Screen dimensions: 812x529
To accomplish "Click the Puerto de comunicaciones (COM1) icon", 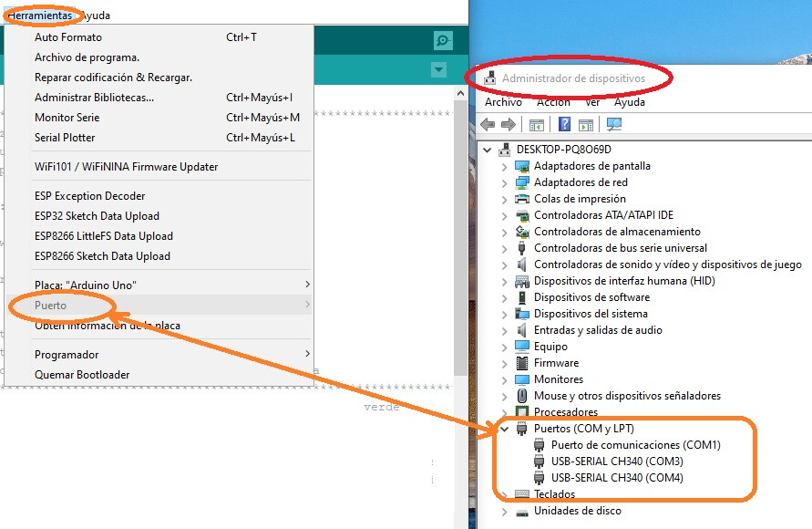I will (x=540, y=445).
